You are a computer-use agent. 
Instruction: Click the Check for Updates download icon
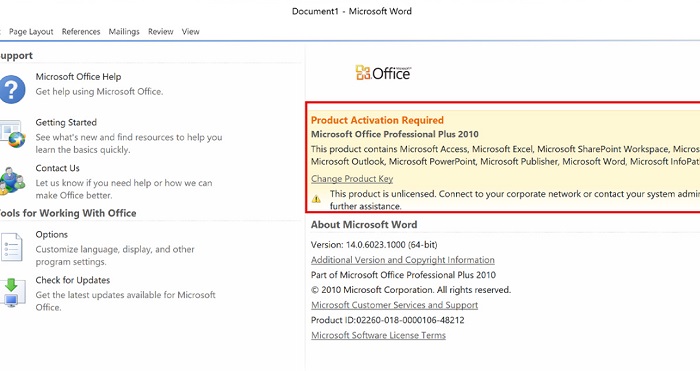pos(12,293)
